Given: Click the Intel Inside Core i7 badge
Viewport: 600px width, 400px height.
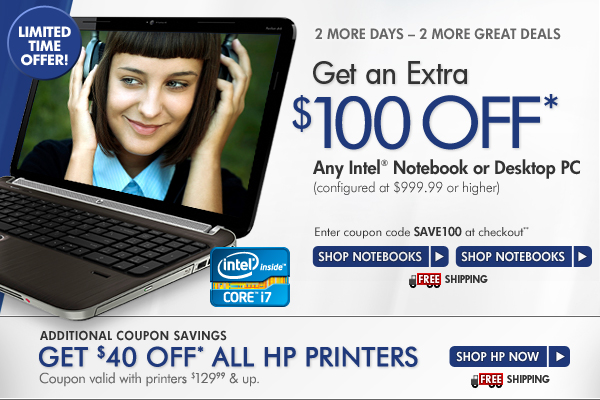Looking at the screenshot, I should (250, 277).
